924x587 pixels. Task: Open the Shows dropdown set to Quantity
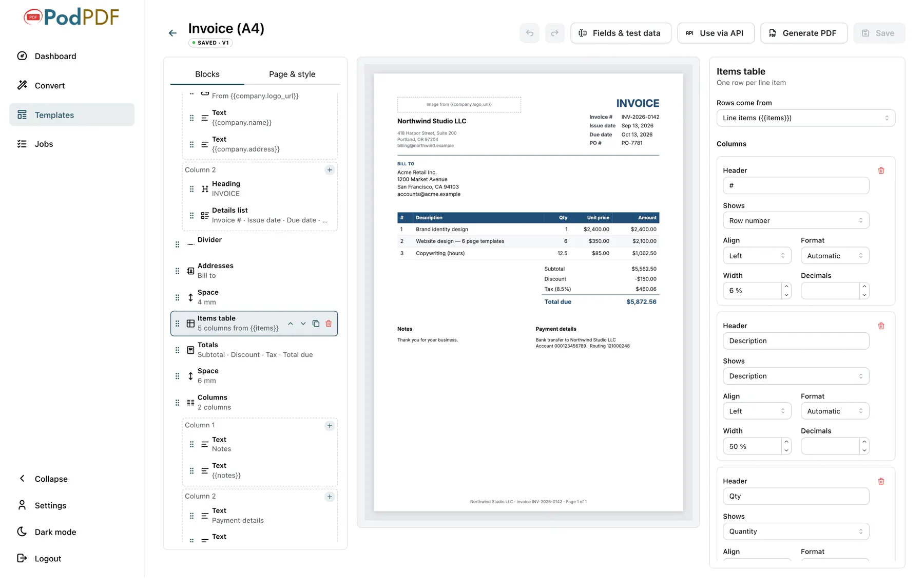pyautogui.click(x=796, y=532)
